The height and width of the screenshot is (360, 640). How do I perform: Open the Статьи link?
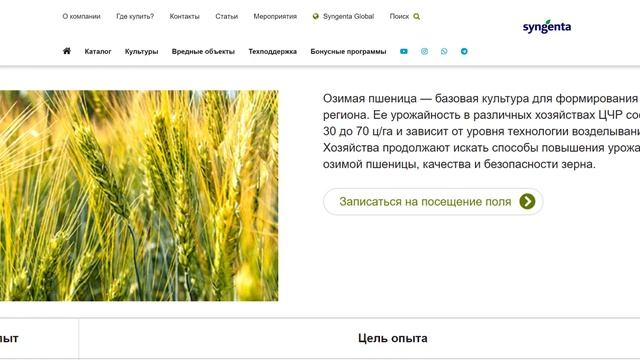coord(227,16)
